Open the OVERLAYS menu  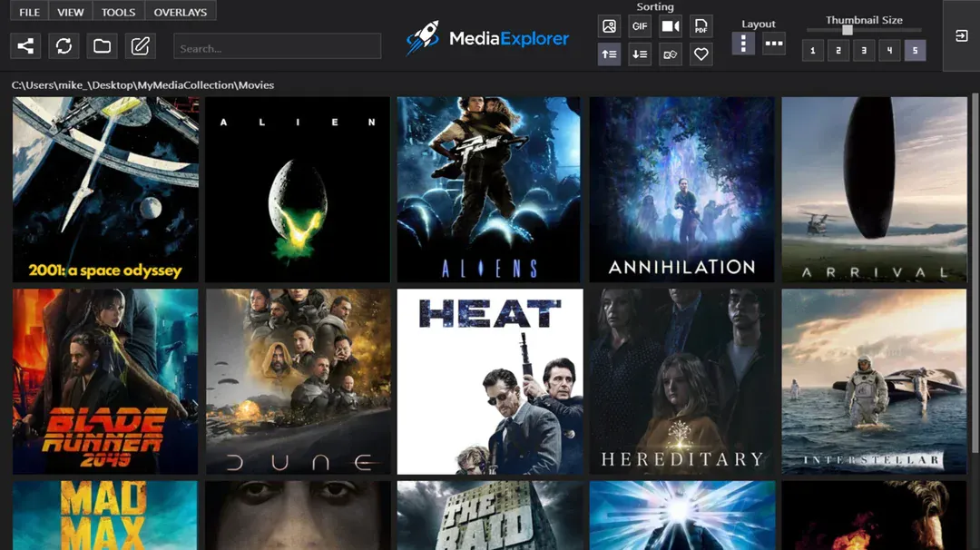181,12
